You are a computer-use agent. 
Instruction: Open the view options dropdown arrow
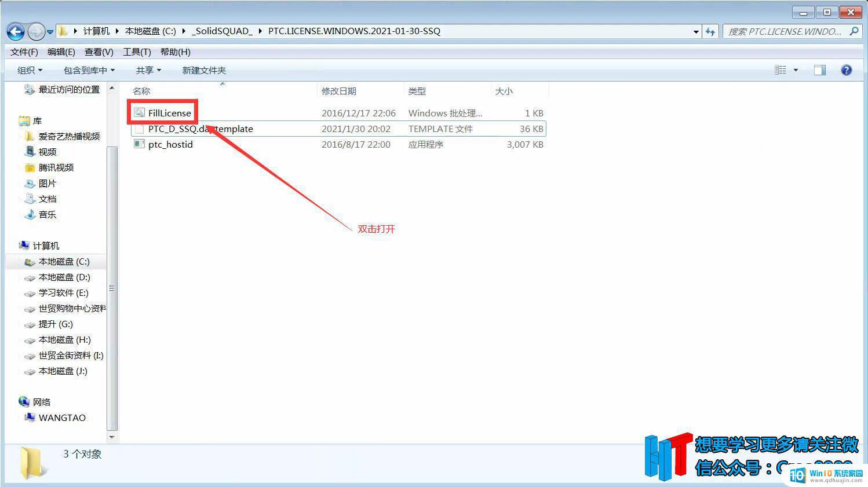[x=796, y=70]
